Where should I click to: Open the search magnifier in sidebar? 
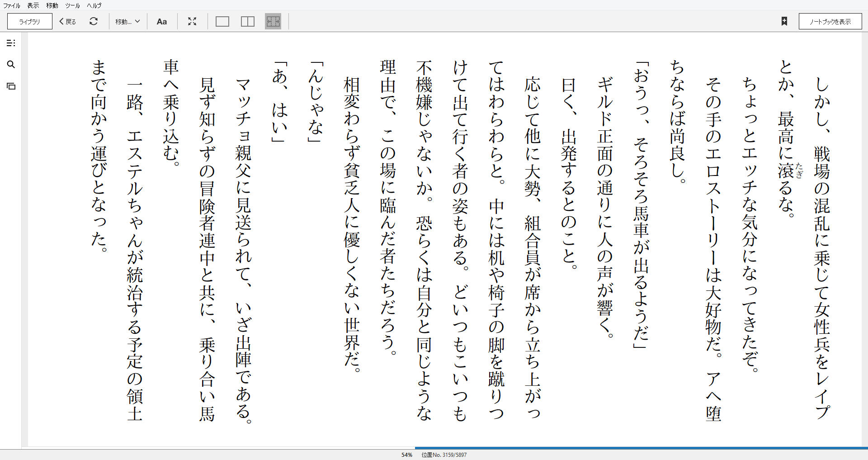11,65
